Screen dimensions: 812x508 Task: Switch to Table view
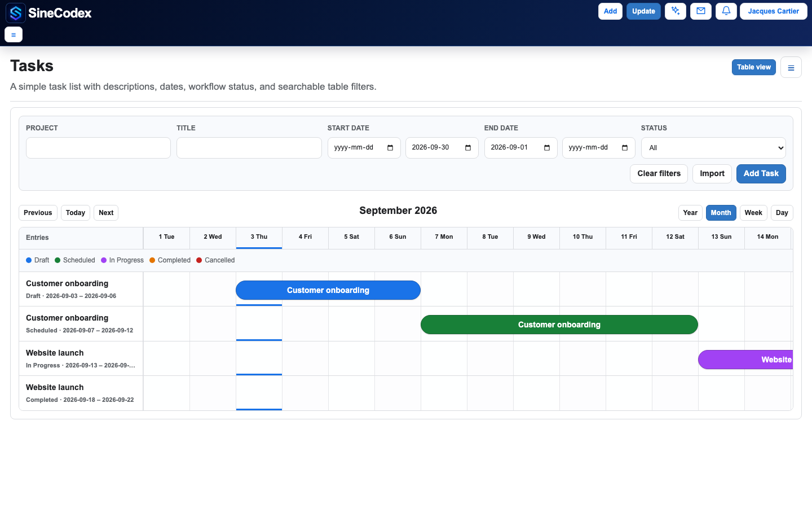[753, 67]
